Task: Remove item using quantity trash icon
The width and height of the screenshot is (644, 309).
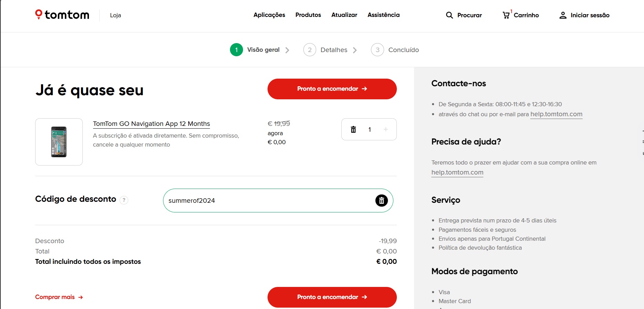Action: pos(353,129)
